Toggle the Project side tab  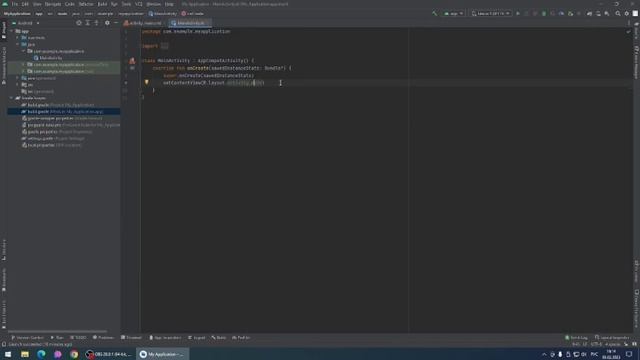[4, 30]
